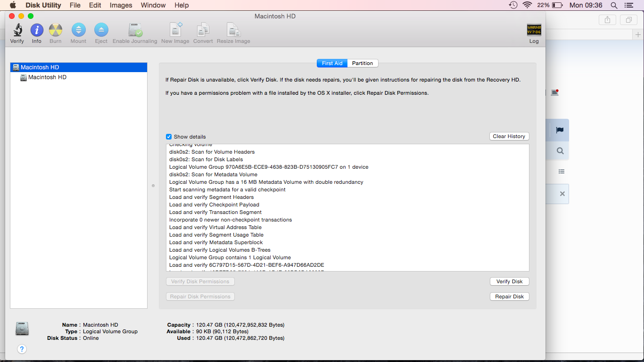Image resolution: width=644 pixels, height=362 pixels.
Task: Open the Edit menu
Action: 95,5
